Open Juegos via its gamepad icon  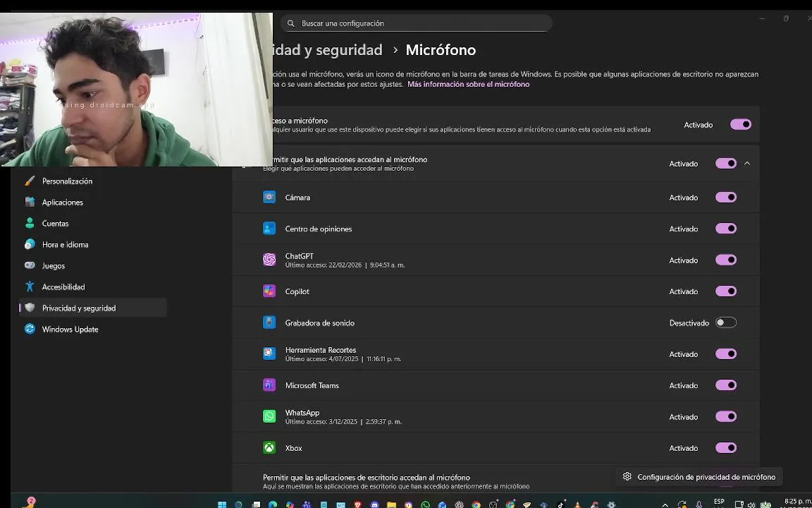(30, 265)
